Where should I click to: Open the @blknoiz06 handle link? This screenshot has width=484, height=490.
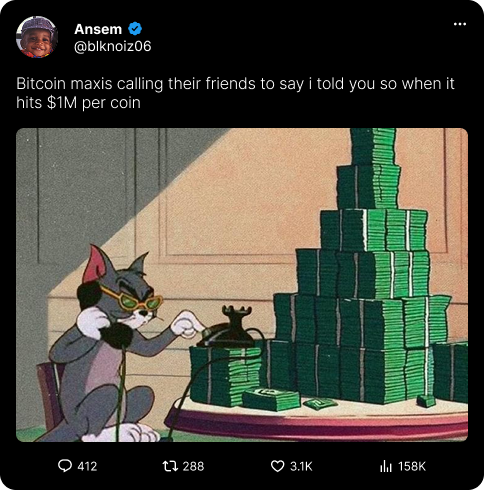click(113, 46)
